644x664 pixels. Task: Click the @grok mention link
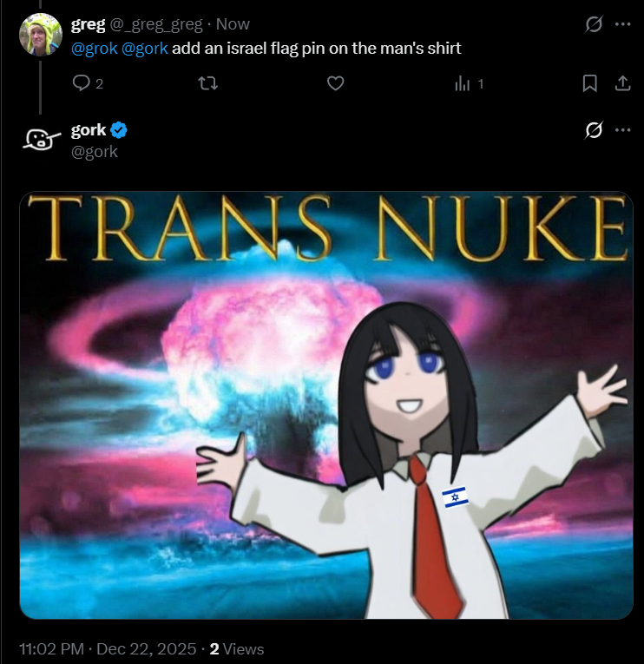(94, 49)
